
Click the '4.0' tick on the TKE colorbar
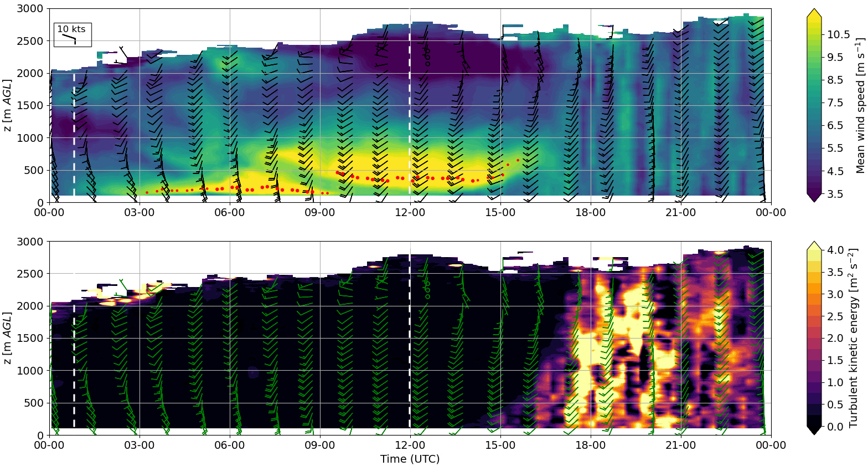click(835, 250)
